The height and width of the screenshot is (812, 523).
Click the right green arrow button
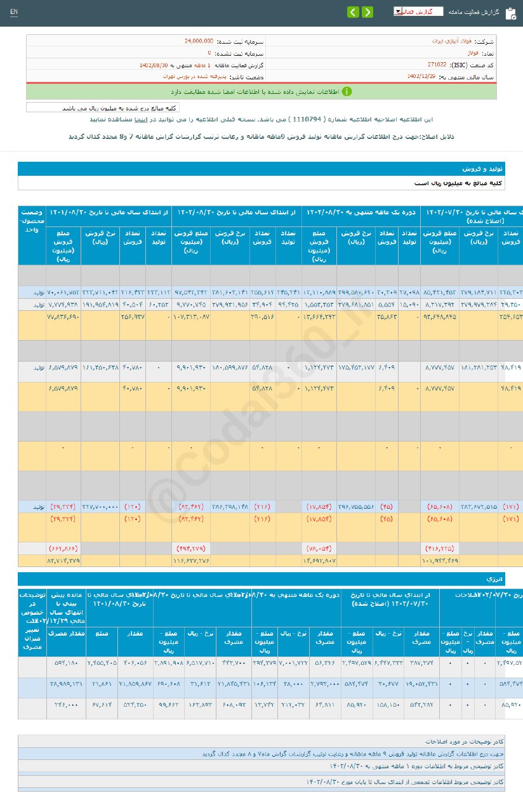click(x=369, y=12)
